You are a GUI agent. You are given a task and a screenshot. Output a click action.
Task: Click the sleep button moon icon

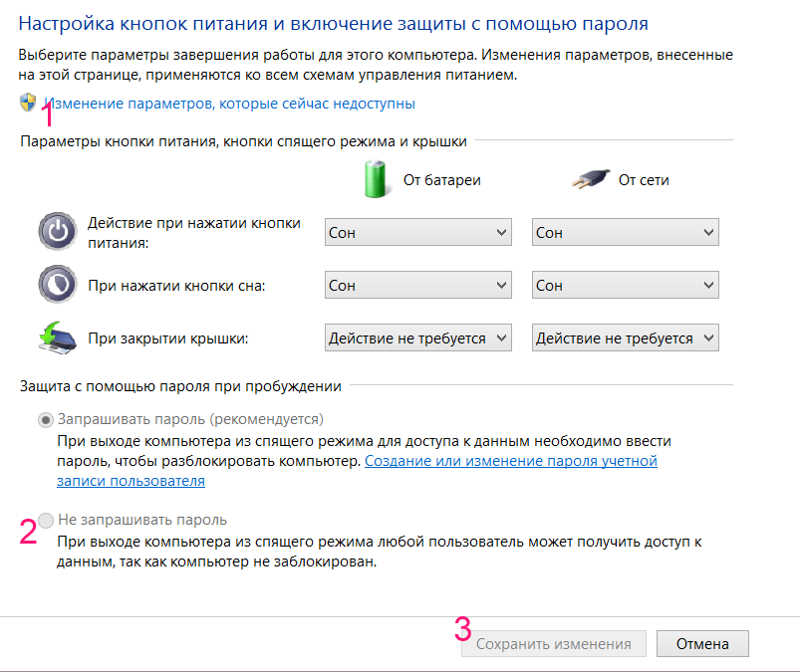[58, 284]
